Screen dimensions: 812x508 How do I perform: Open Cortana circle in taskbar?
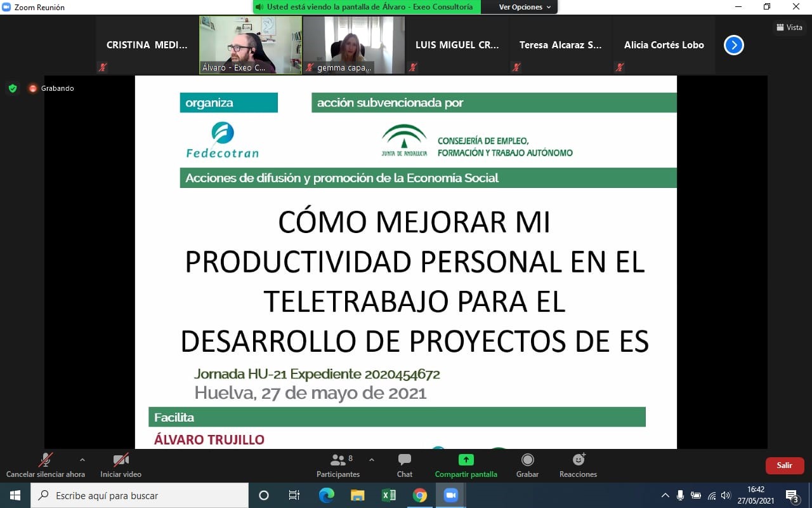point(264,495)
